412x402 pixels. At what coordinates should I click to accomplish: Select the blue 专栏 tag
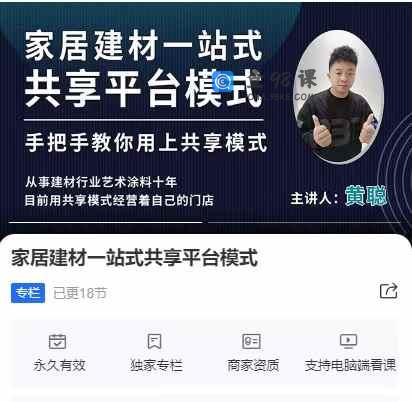(x=28, y=293)
